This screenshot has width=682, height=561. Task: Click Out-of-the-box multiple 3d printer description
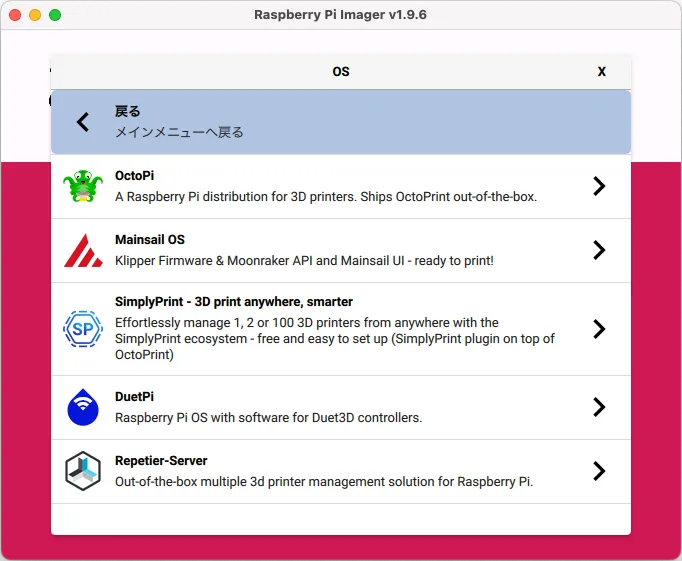point(324,482)
